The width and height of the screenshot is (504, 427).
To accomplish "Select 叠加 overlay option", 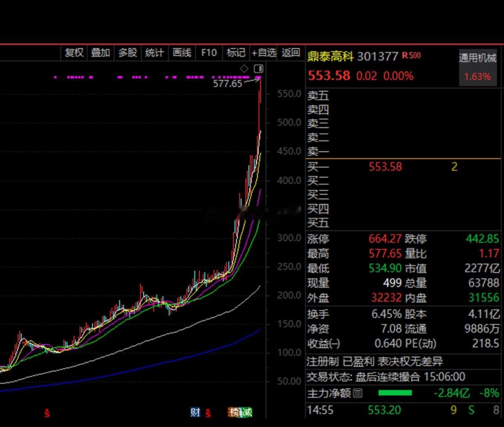I will (100, 52).
